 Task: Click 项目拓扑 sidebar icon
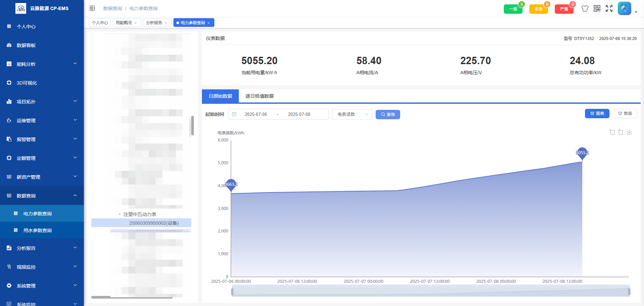point(9,101)
